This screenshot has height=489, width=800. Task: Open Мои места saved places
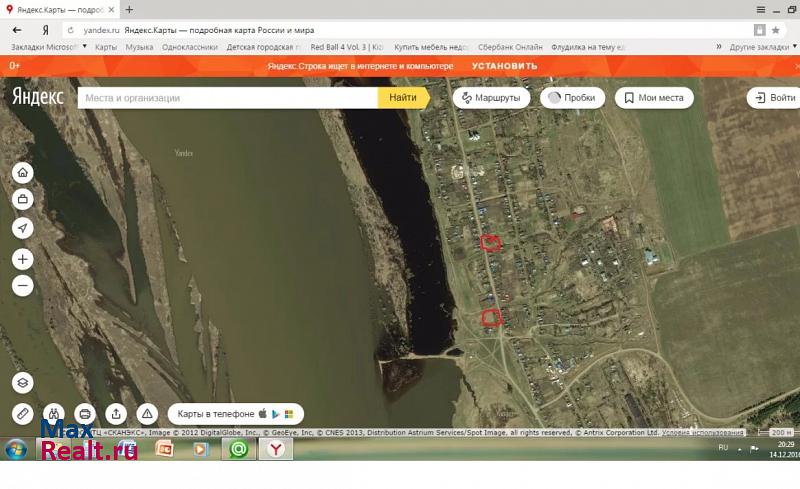pos(654,98)
